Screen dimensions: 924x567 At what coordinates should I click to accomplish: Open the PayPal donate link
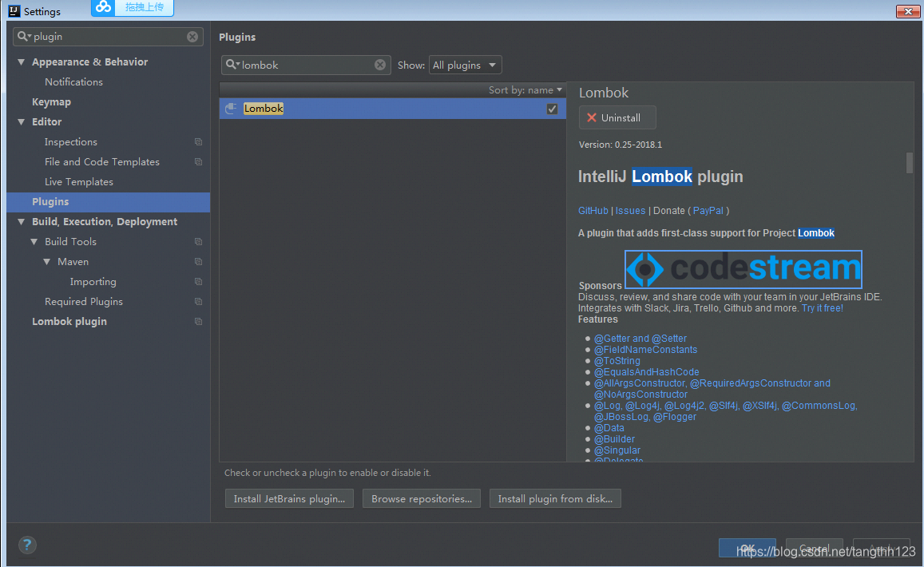708,210
